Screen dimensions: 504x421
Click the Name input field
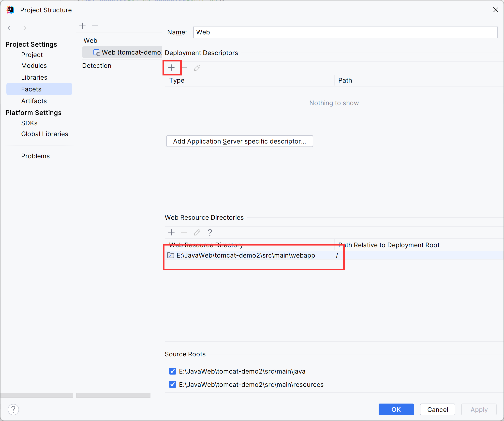coord(345,32)
